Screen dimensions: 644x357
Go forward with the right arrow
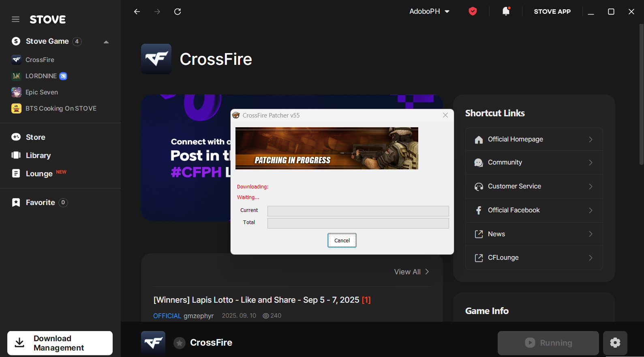click(157, 11)
